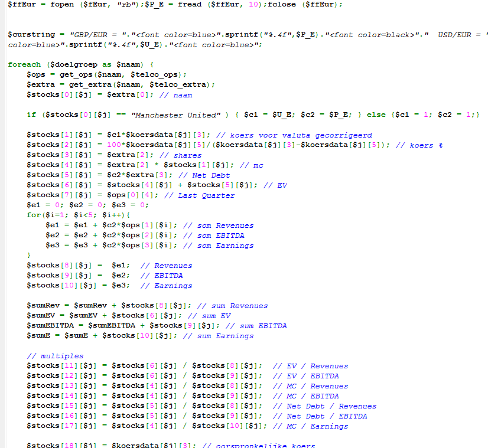This screenshot has height=448, width=488.
Task: Click the '// som EBITDA' comment
Action: coord(214,236)
